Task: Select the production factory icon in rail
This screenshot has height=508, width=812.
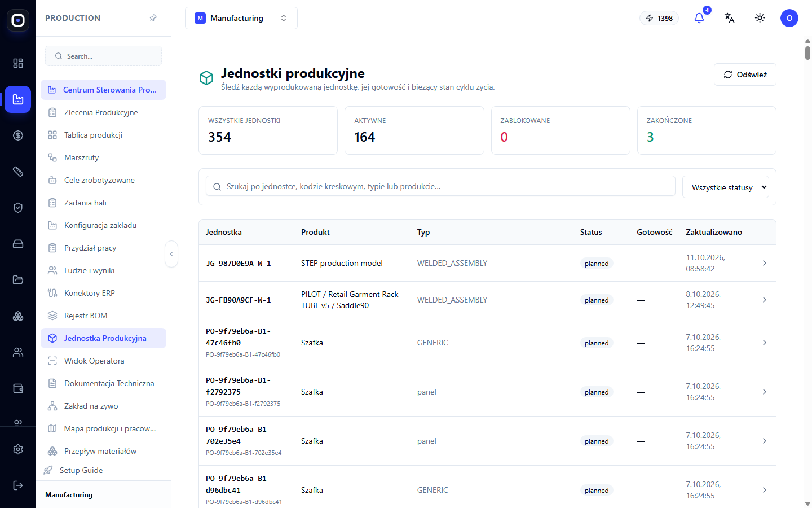Action: click(x=18, y=99)
